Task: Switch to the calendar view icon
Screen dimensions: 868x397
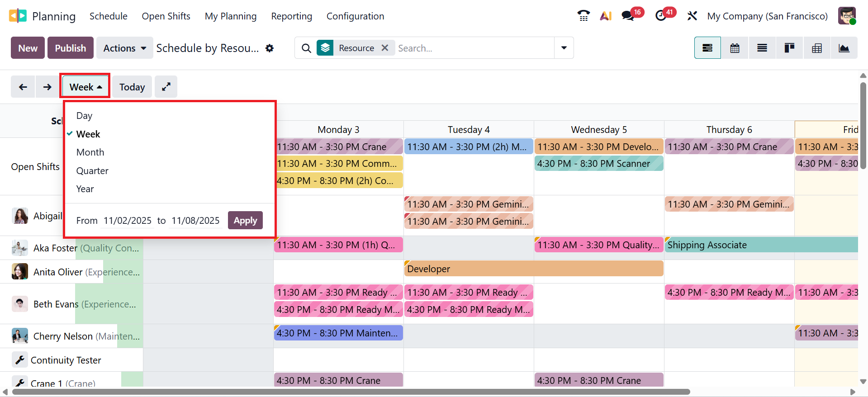Action: (735, 48)
